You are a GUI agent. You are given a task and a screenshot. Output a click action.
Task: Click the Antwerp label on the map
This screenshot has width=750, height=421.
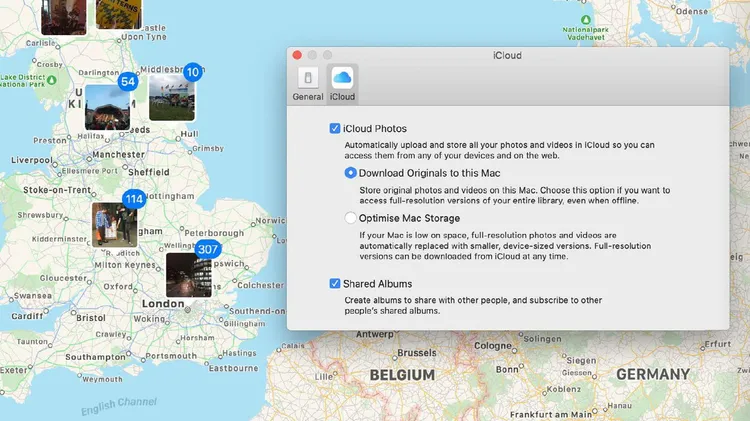tap(375, 334)
